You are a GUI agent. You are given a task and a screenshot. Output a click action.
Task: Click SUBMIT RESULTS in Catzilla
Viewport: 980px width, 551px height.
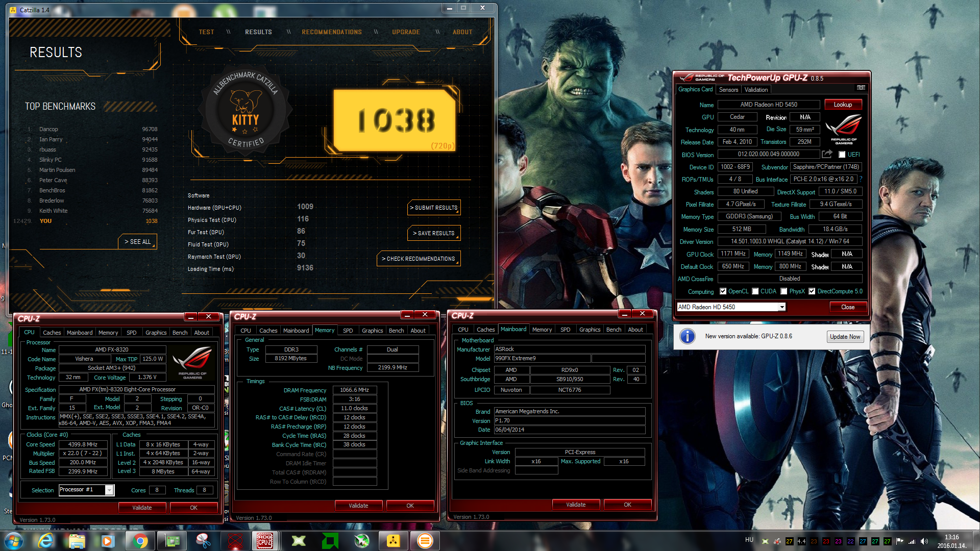pos(434,208)
